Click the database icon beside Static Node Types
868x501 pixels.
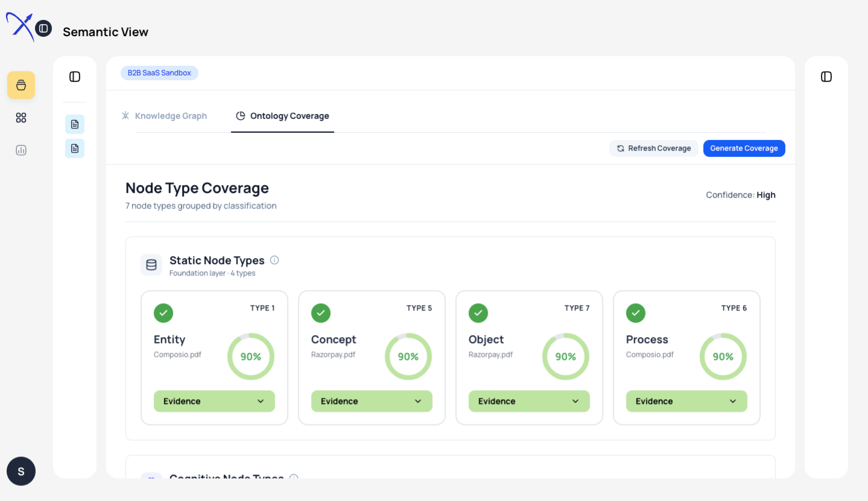click(151, 265)
